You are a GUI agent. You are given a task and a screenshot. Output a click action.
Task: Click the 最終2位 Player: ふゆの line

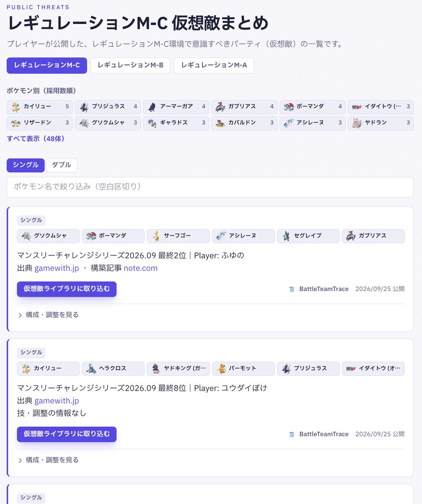click(x=131, y=255)
